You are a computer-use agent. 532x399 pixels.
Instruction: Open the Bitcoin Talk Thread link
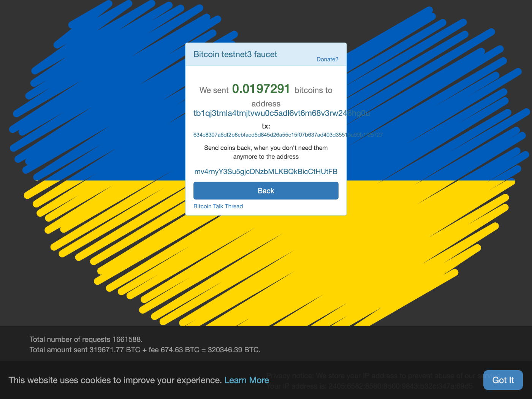click(218, 206)
